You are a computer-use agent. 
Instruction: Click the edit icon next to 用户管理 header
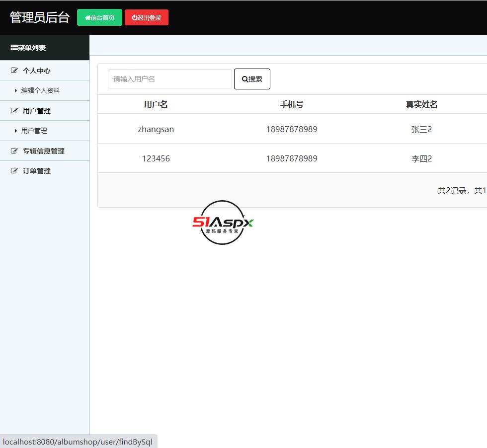14,111
